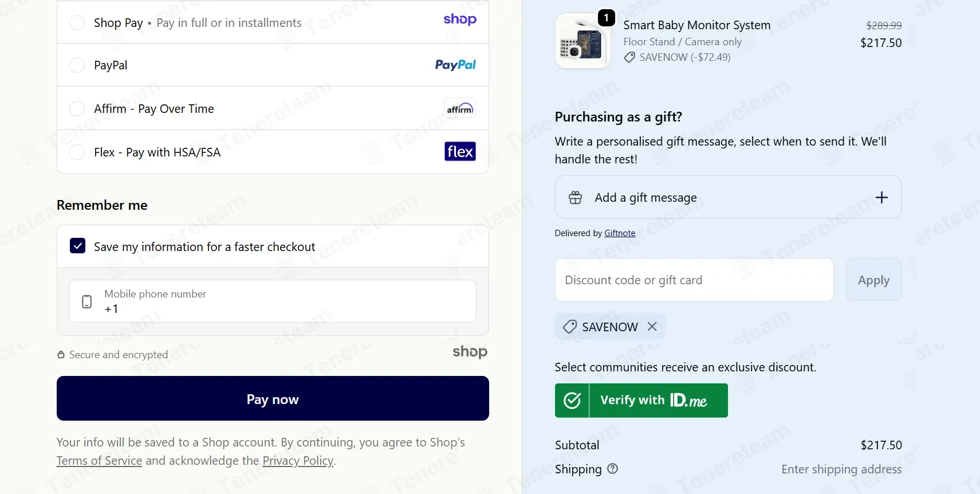Screen dimensions: 980x494
Task: Click the Purchasing as a gift? heading
Action: 618,117
